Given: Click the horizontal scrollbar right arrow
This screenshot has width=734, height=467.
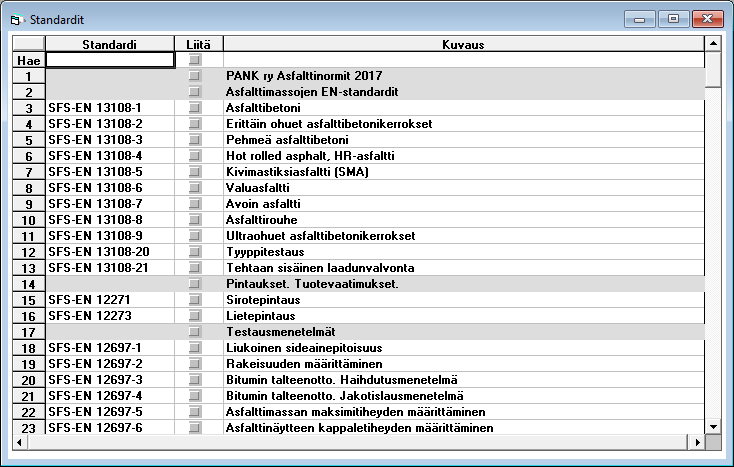Looking at the screenshot, I should point(697,442).
